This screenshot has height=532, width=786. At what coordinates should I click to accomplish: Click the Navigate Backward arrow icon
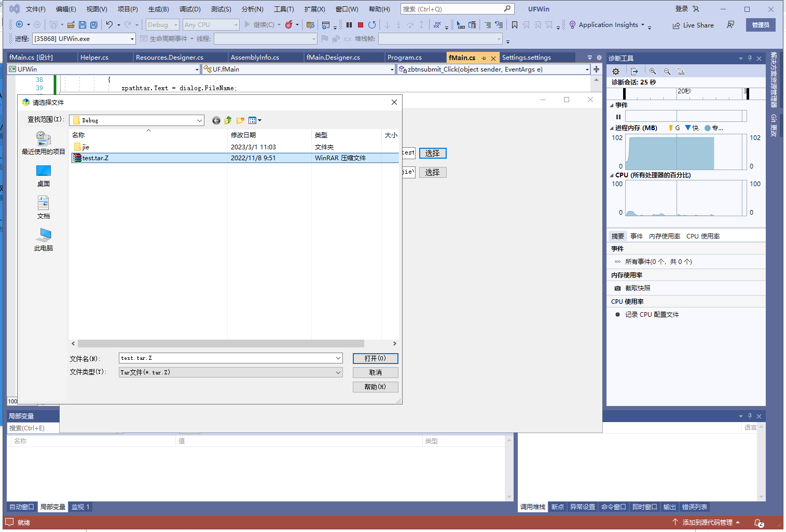(20, 24)
